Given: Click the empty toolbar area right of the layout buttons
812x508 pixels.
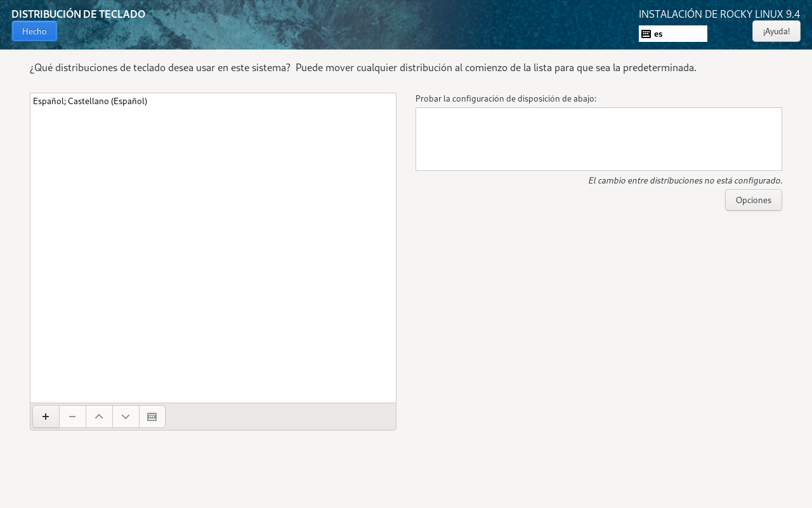Looking at the screenshot, I should [x=279, y=417].
